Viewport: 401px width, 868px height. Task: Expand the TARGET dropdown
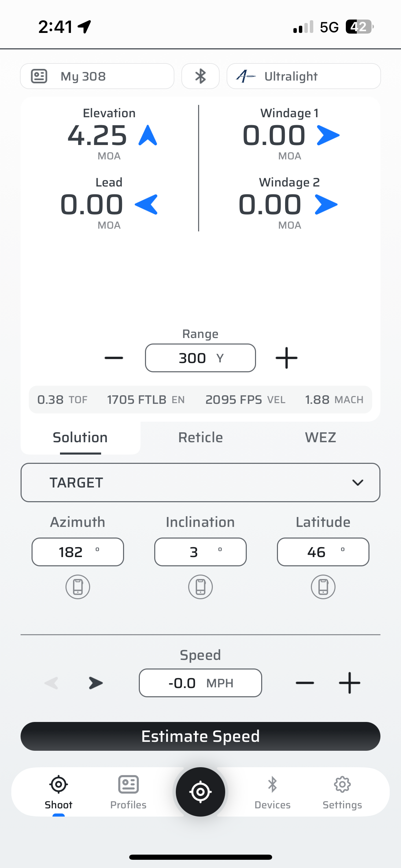coord(200,482)
